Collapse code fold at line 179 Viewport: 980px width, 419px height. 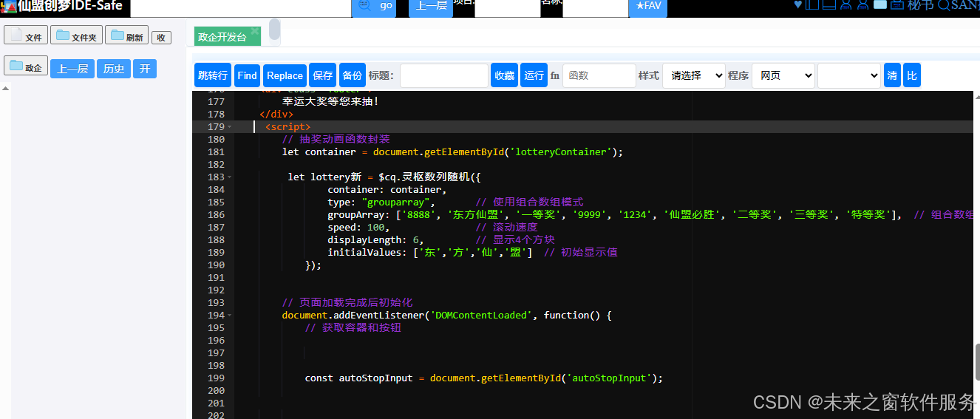pos(230,127)
